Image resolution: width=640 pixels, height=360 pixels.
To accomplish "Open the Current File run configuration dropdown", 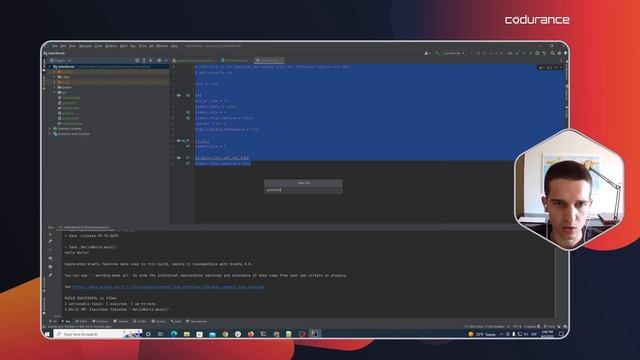I will click(454, 53).
